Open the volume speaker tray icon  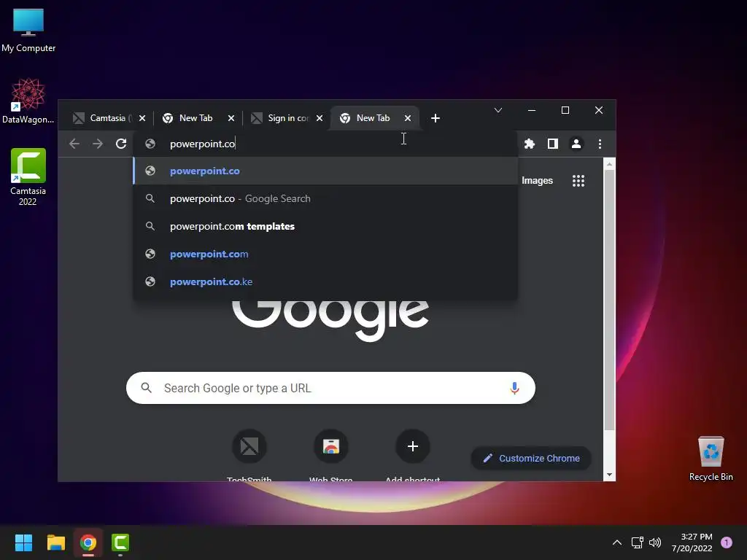tap(656, 542)
